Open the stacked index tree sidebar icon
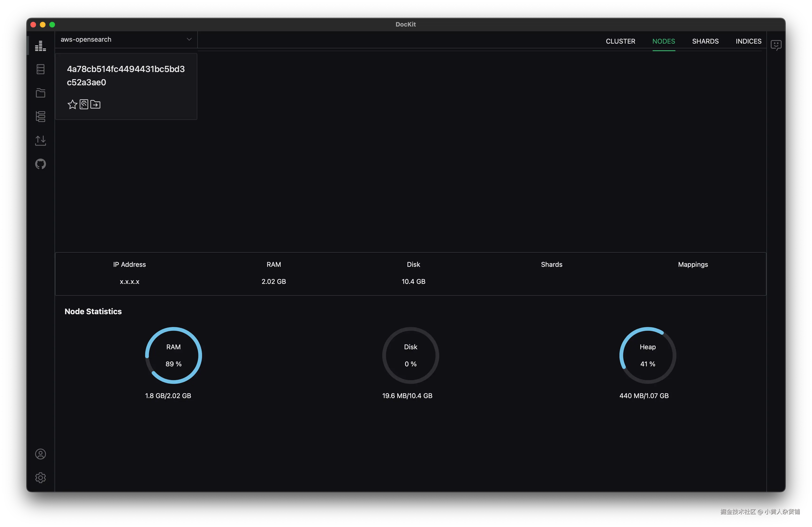Screen dimensions: 812x527 [40, 117]
